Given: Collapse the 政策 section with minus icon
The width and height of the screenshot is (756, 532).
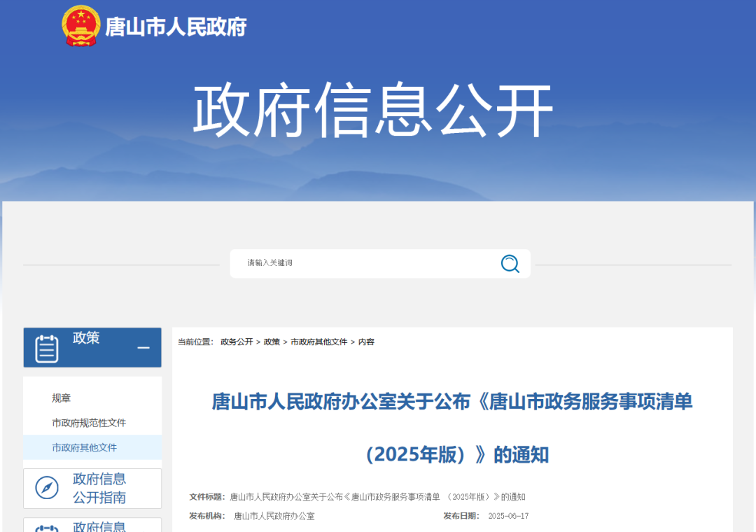Looking at the screenshot, I should click(x=143, y=348).
